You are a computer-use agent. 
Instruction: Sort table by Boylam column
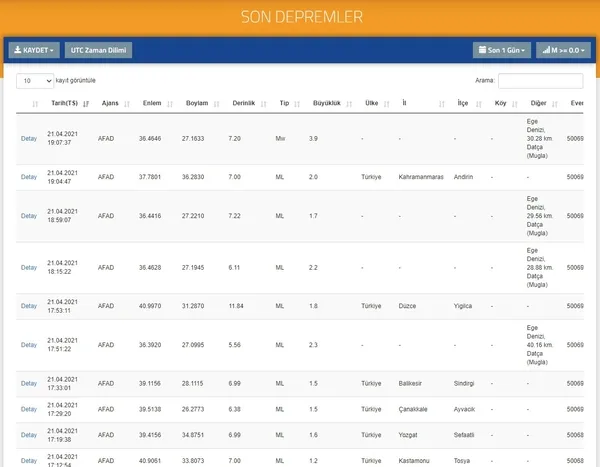pos(216,104)
